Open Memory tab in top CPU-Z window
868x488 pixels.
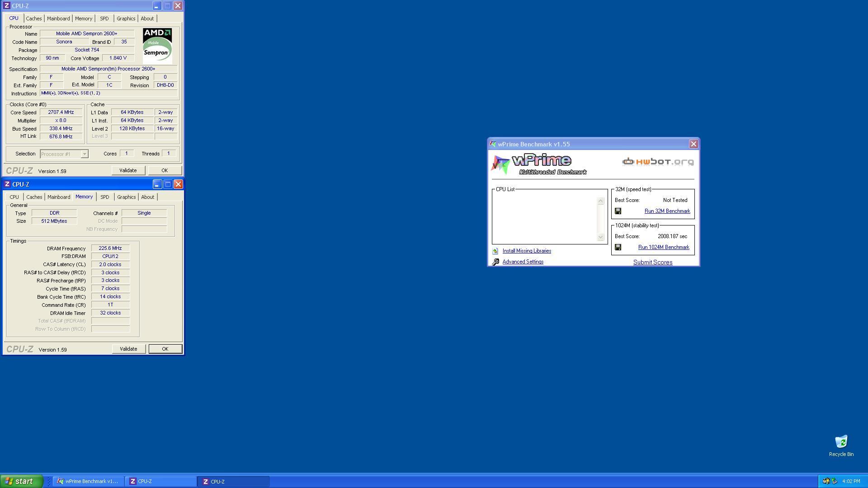[x=84, y=19]
